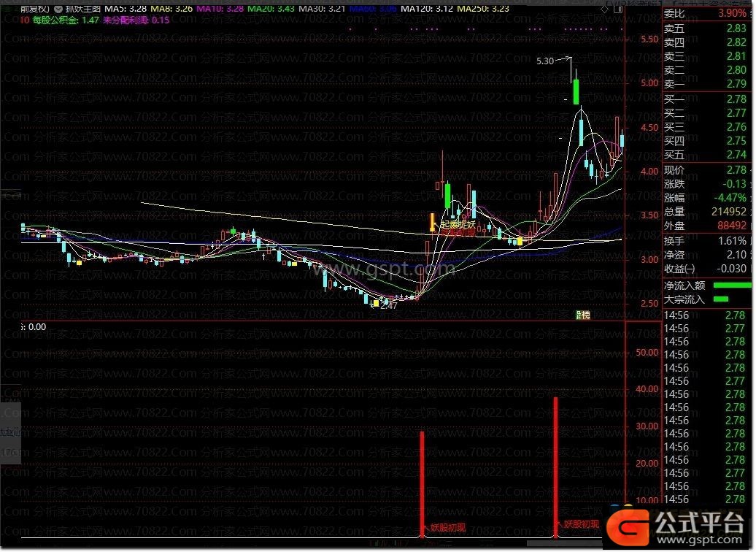
Task: Click the 20.00 indicator axis label
Action: tap(647, 463)
